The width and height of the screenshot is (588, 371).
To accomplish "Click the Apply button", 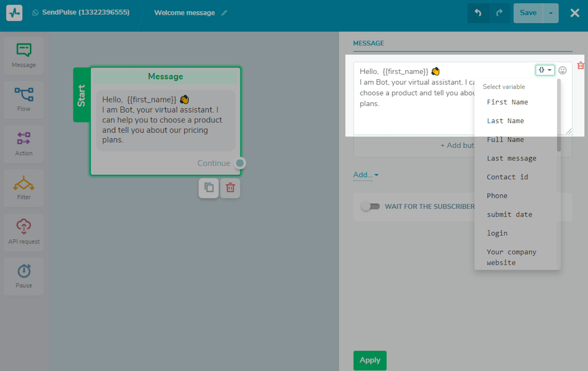I will (x=370, y=360).
